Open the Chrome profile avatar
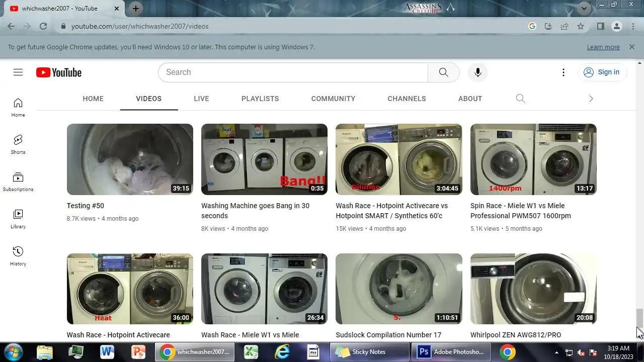644x362 pixels. (x=616, y=26)
